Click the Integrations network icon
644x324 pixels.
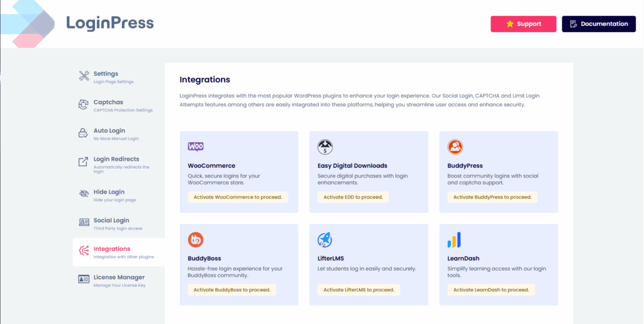point(84,251)
